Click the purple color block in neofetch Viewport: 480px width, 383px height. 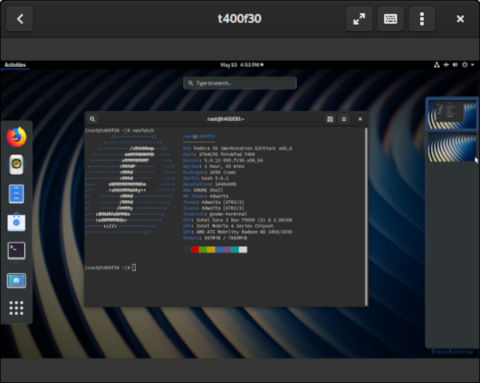227,250
